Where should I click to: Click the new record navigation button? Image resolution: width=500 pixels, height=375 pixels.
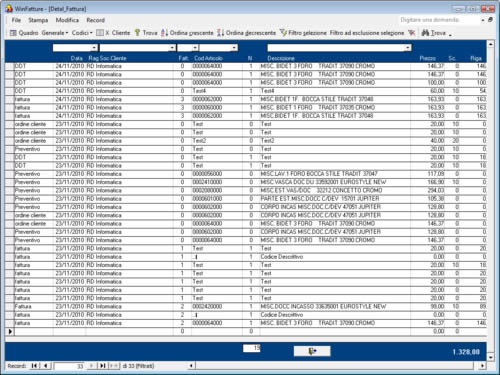[x=114, y=366]
